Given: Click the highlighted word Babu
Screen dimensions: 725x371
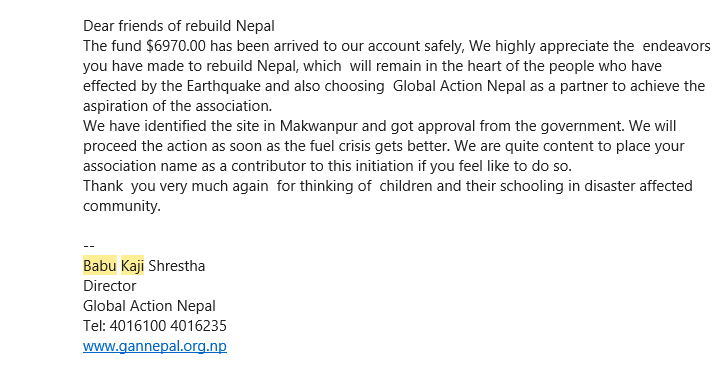Looking at the screenshot, I should point(100,266).
